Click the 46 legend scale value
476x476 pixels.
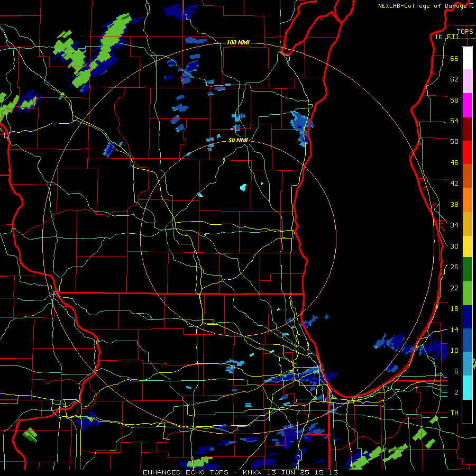(x=454, y=163)
